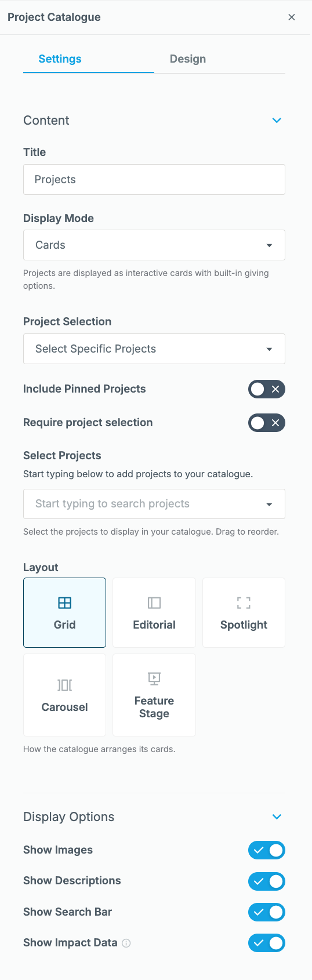Switch to the Design tab
This screenshot has width=312, height=980.
point(188,59)
